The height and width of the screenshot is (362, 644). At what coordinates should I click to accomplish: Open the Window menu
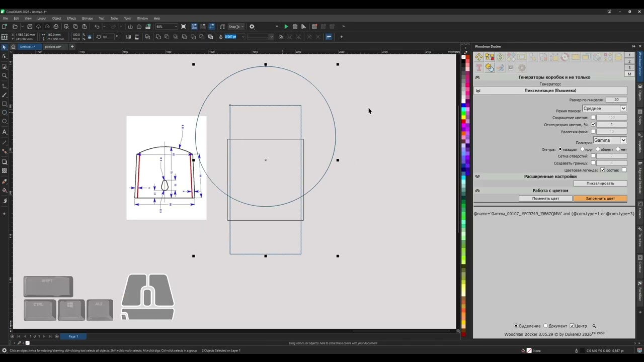coord(142,19)
